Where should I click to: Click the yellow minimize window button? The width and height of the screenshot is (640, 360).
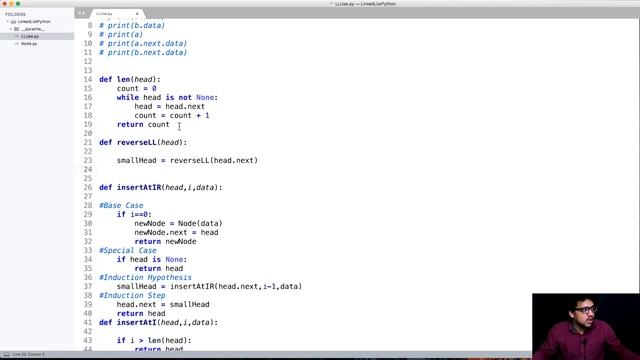click(x=11, y=4)
